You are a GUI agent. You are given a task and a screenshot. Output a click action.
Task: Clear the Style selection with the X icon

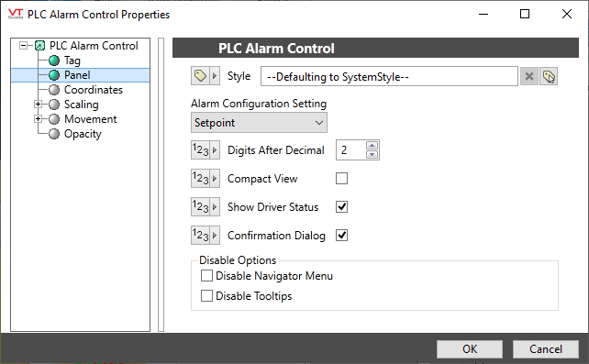(528, 76)
